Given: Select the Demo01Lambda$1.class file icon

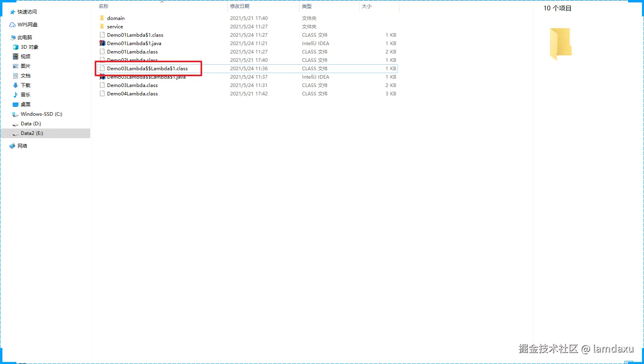Looking at the screenshot, I should click(102, 35).
